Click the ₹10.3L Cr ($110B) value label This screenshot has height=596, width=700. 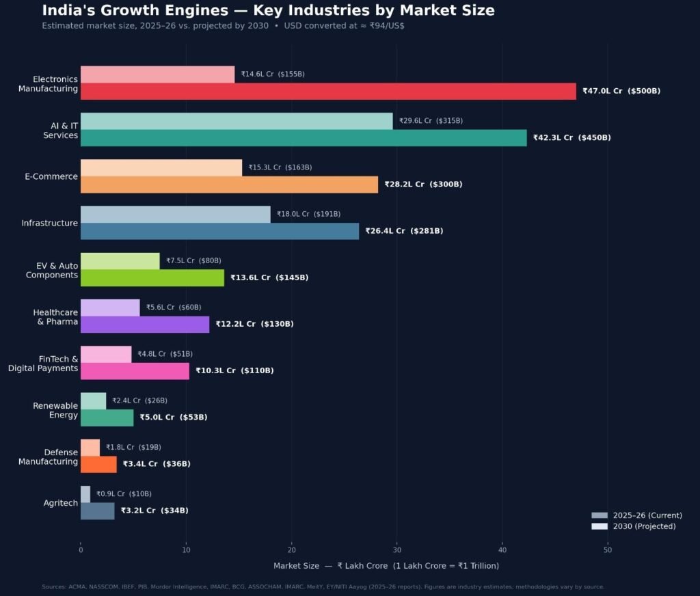234,370
